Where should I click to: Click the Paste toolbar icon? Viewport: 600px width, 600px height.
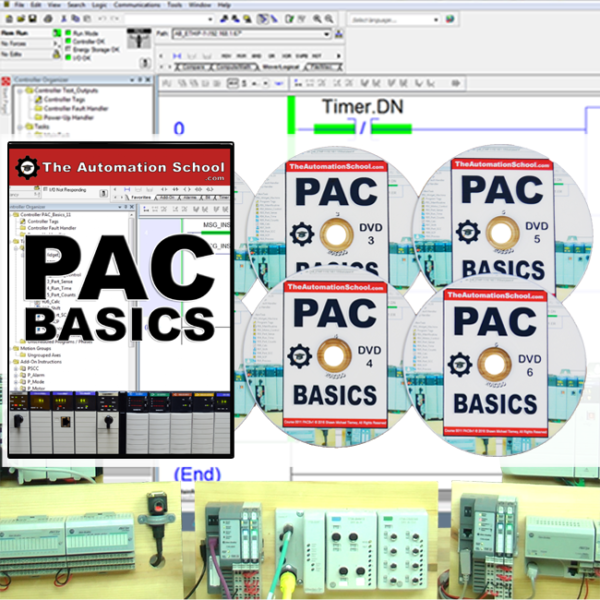87,18
